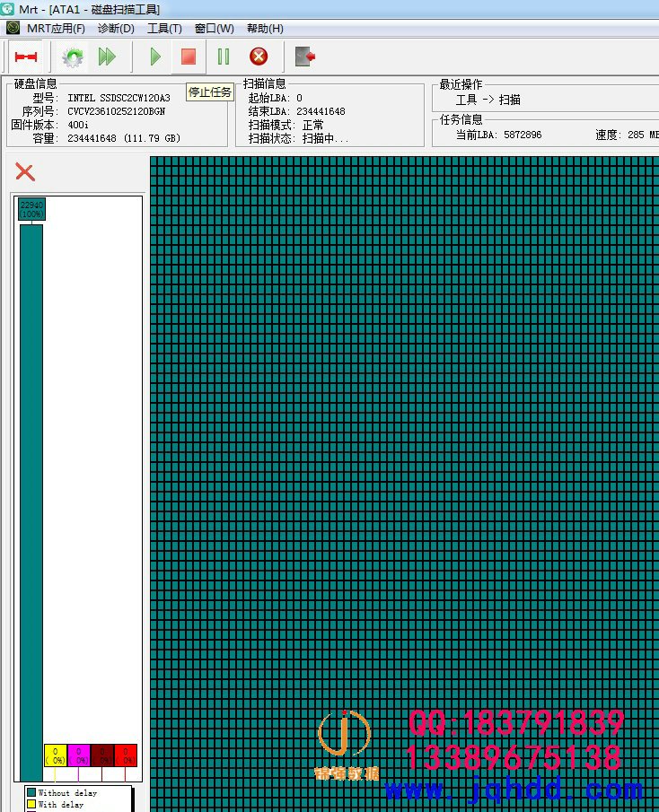Click the current LBA value 5872896
This screenshot has height=812, width=659.
(523, 135)
